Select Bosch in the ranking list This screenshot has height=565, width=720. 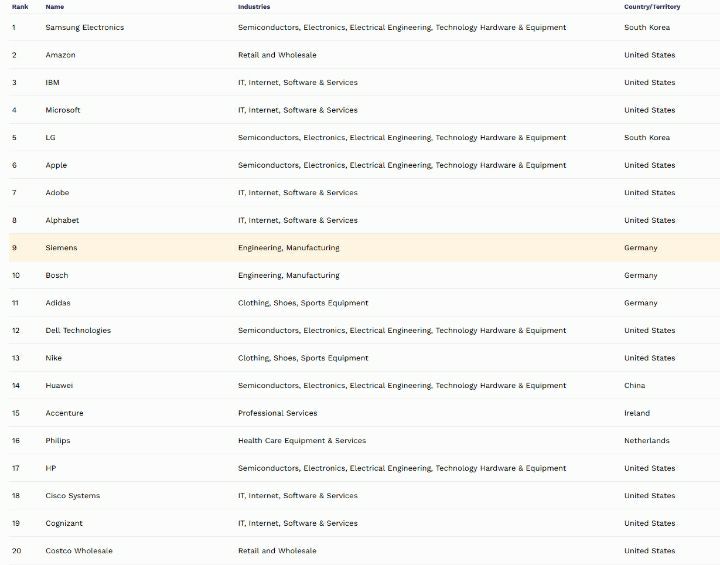tap(57, 275)
